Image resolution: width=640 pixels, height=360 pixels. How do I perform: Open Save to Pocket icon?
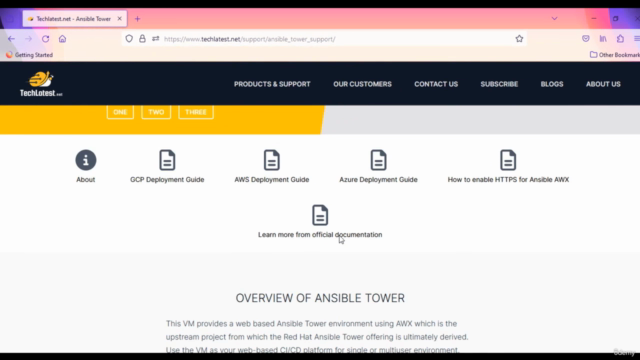pos(586,39)
